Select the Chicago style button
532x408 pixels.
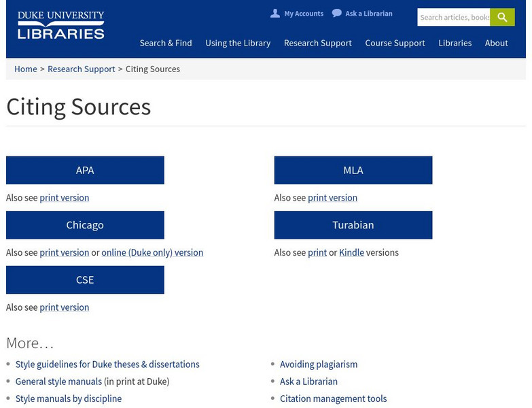pyautogui.click(x=85, y=225)
